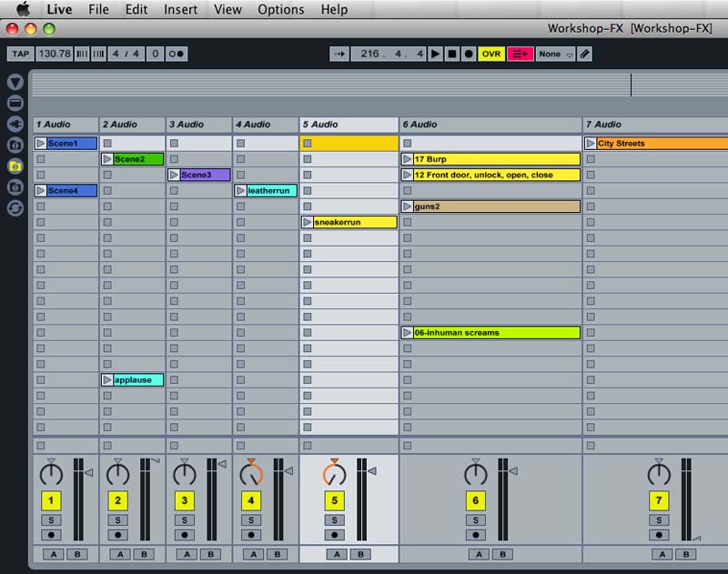The width and height of the screenshot is (728, 574).
Task: Click the global groove amount field
Action: click(155, 54)
